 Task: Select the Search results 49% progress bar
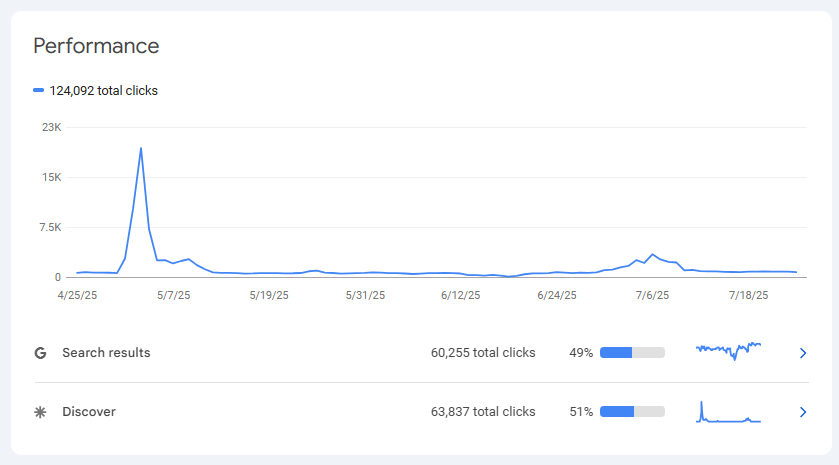(x=632, y=353)
